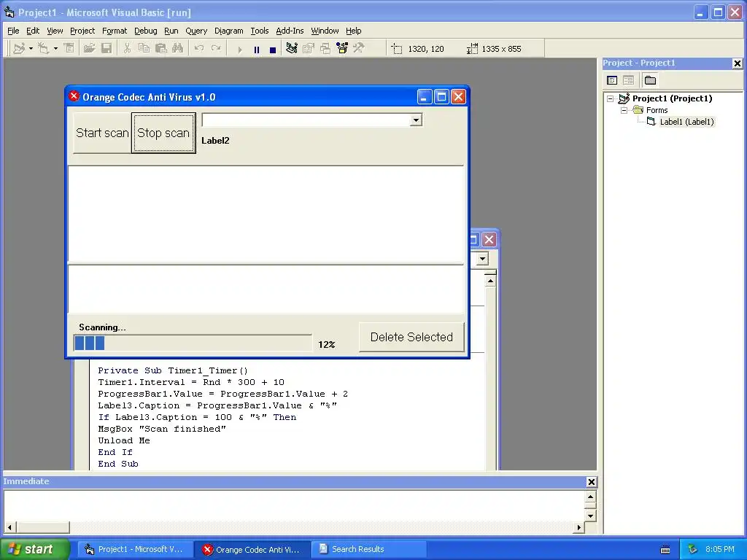Click the Scanning... status label

point(102,327)
